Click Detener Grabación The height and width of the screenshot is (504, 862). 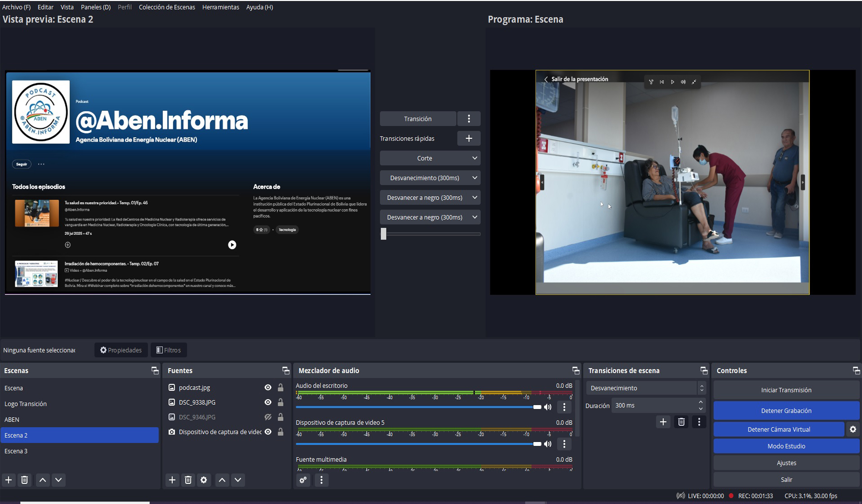point(786,410)
